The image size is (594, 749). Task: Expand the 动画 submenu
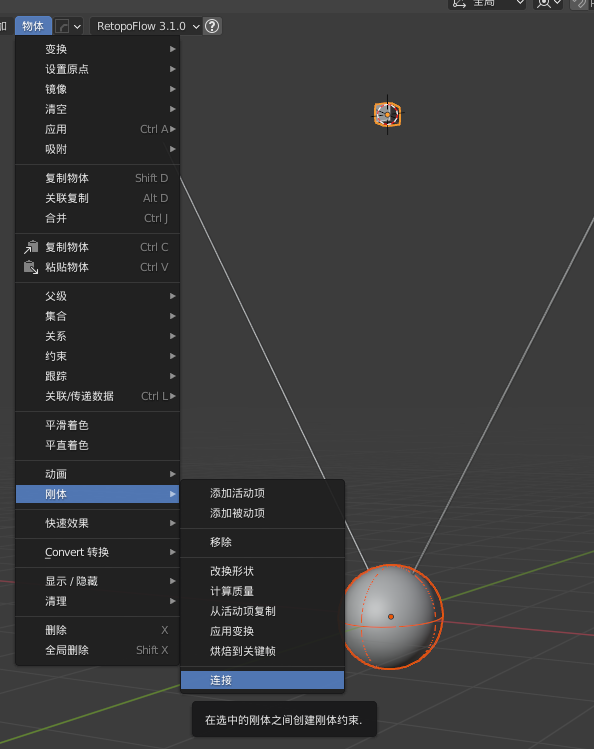click(97, 474)
